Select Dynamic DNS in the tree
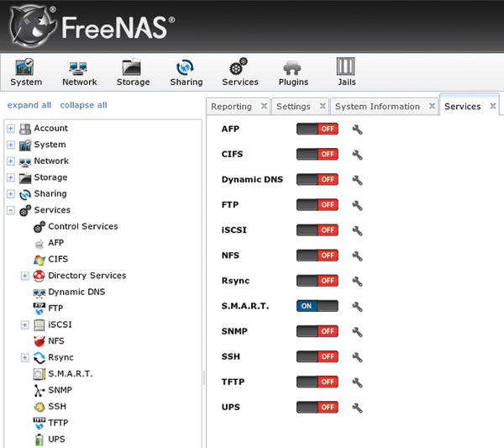The height and width of the screenshot is (448, 504). coord(70,292)
